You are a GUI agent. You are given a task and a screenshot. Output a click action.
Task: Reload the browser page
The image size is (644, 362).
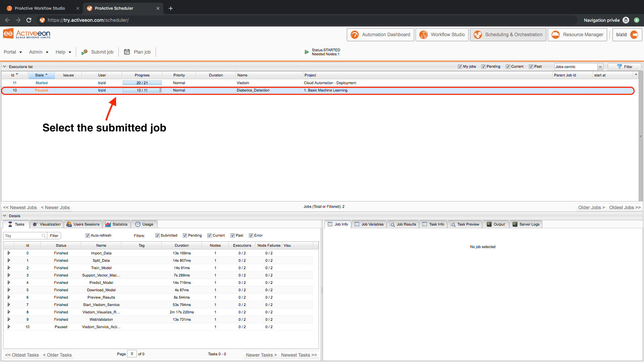click(x=29, y=20)
